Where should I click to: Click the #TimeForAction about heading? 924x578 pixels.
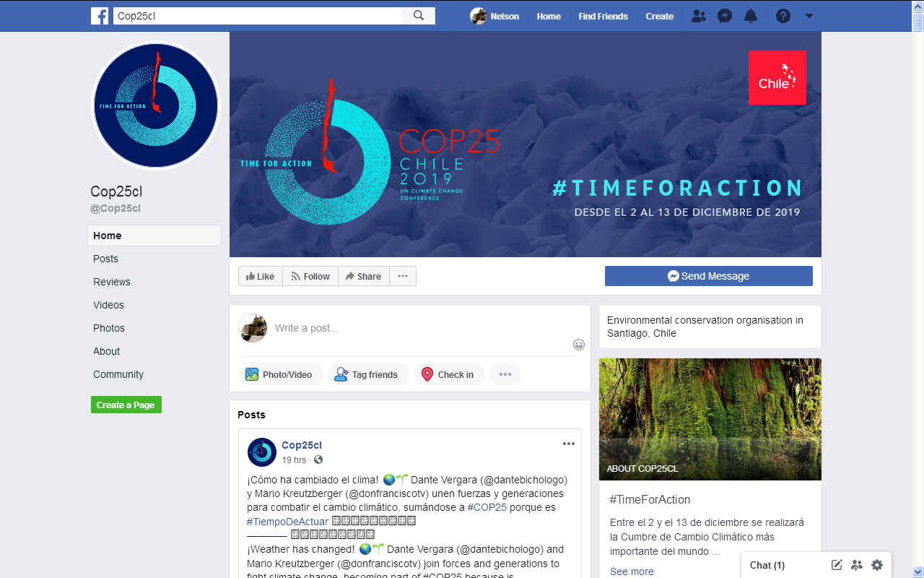coord(650,499)
